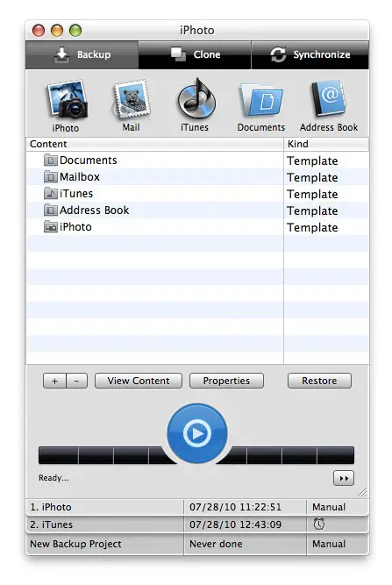Switch to the Backup tab
392x585 pixels.
click(82, 55)
